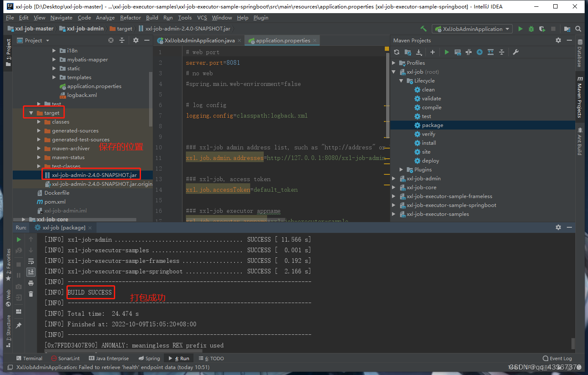Open the TODO tool window
Screen dimensions: 588x375
pyautogui.click(x=211, y=358)
